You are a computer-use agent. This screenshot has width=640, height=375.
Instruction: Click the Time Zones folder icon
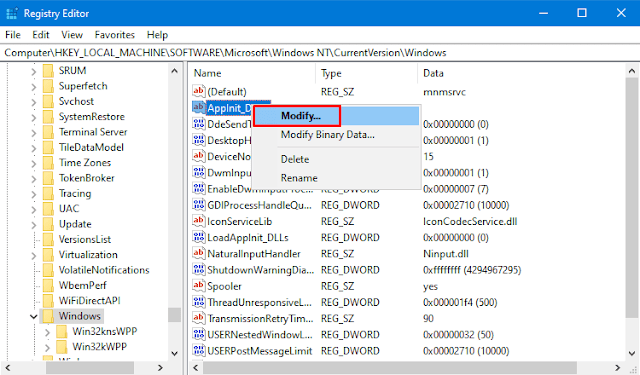point(48,162)
